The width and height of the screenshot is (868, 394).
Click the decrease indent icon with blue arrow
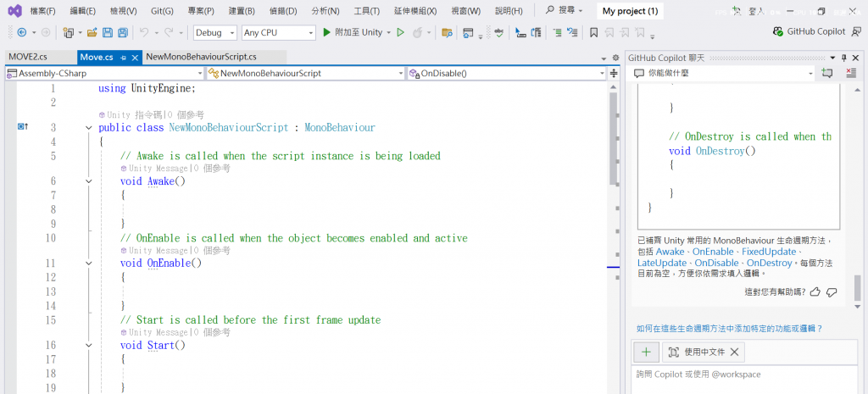pos(573,33)
